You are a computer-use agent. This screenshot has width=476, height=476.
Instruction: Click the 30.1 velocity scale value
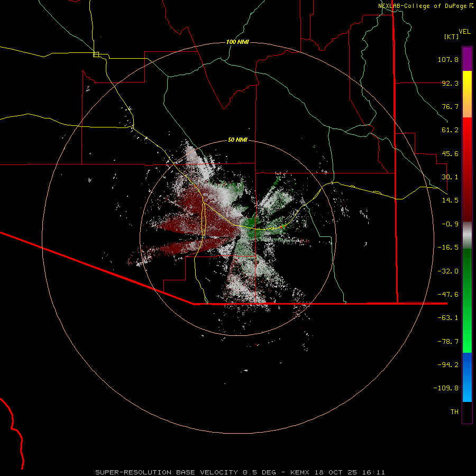(450, 177)
